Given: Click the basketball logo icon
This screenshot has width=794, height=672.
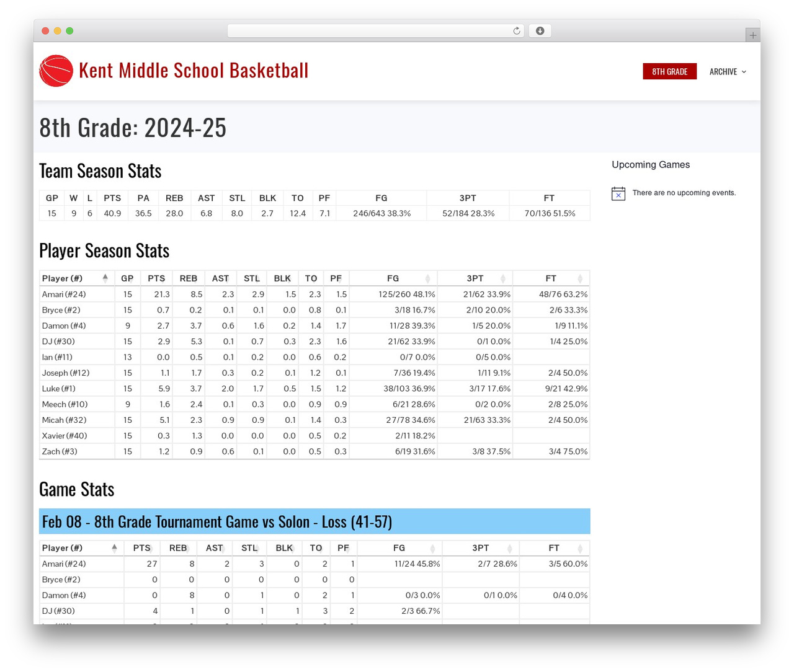Looking at the screenshot, I should [x=56, y=71].
